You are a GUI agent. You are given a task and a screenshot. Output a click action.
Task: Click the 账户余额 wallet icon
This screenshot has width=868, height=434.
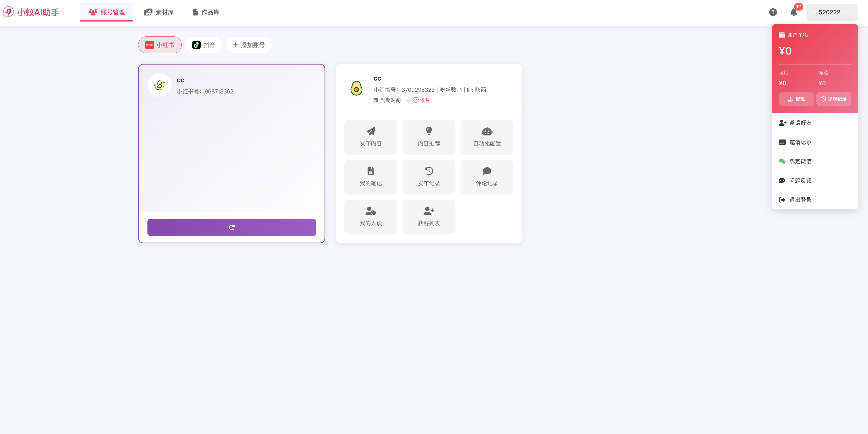pyautogui.click(x=782, y=35)
